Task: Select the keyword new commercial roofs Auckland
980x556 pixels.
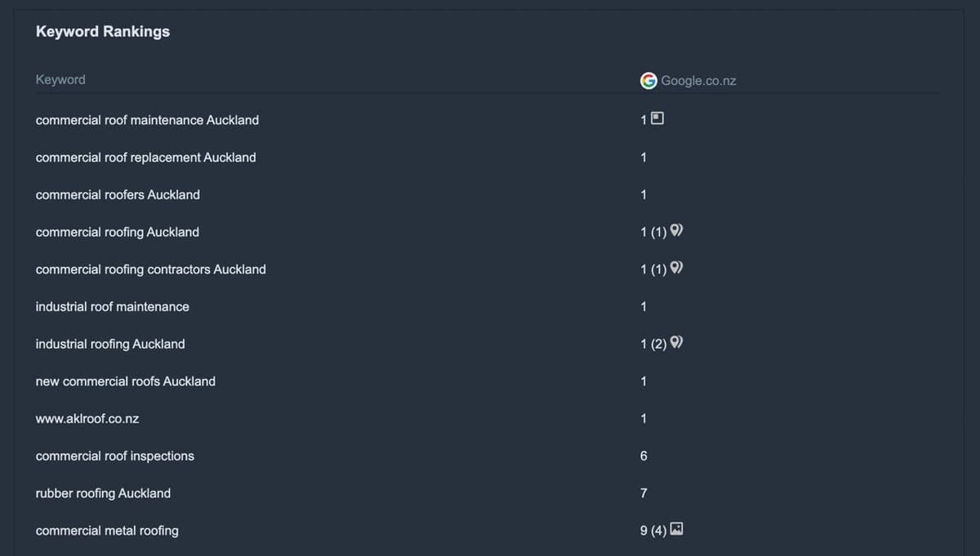Action: click(x=125, y=380)
